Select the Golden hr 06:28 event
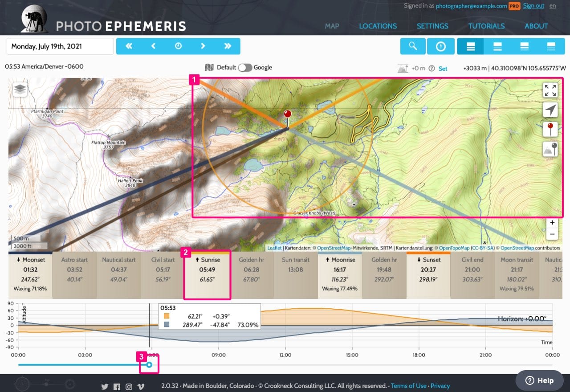570x392 pixels. 251,275
